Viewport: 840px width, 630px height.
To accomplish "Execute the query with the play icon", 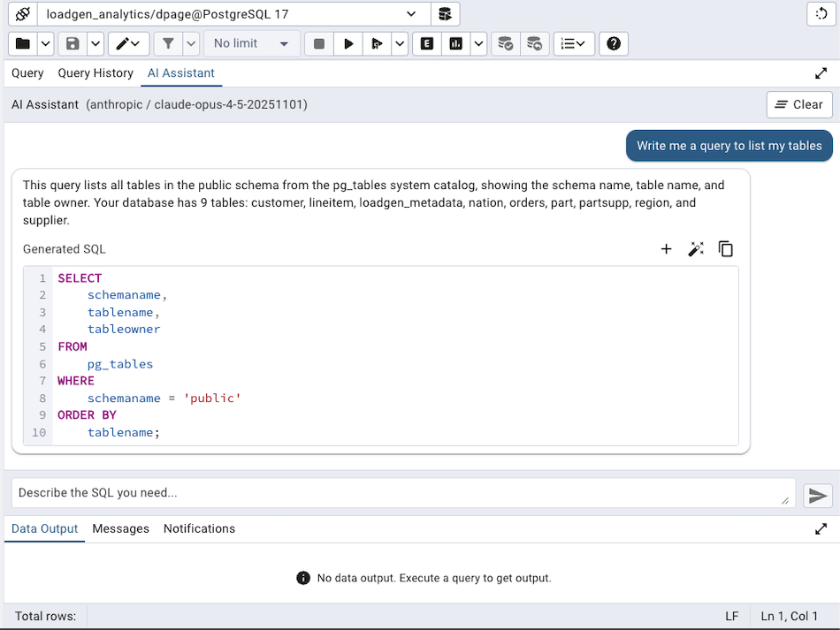I will 348,43.
